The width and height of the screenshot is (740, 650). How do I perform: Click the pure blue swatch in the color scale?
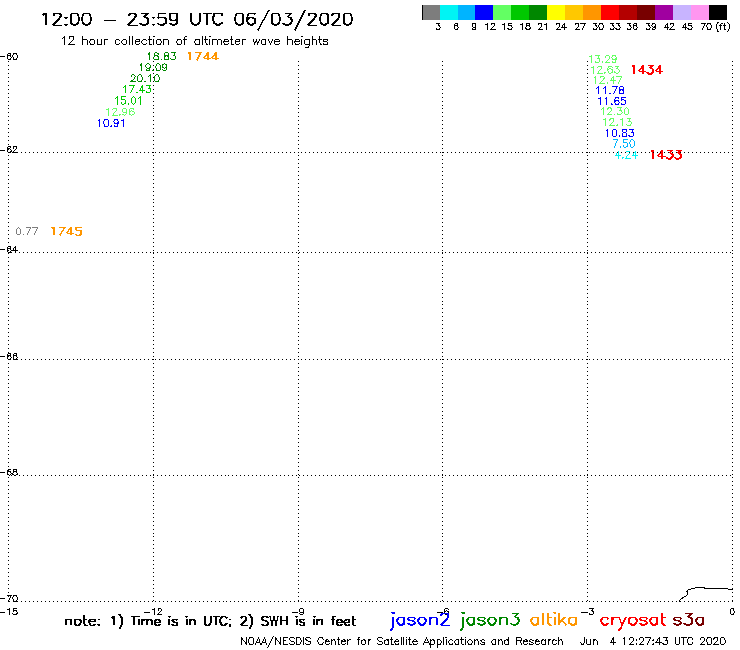pos(485,12)
